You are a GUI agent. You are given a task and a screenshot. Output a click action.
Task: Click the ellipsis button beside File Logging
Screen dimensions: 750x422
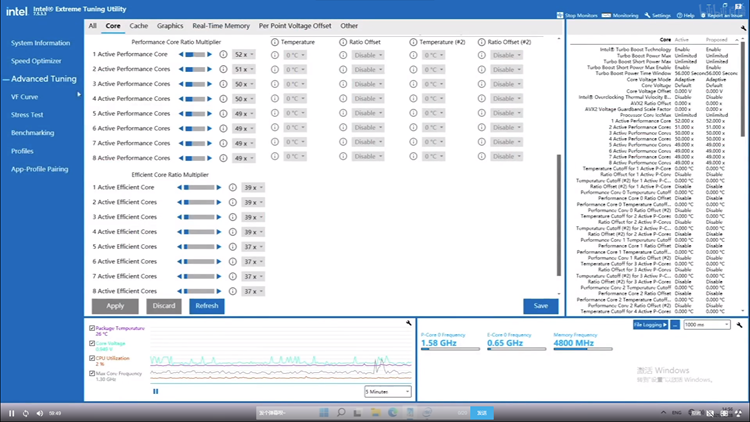pyautogui.click(x=675, y=325)
